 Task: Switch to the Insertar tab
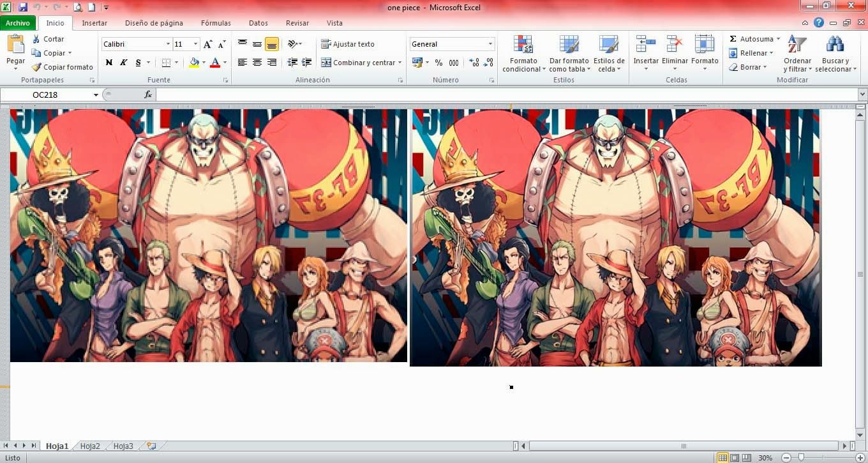point(94,23)
